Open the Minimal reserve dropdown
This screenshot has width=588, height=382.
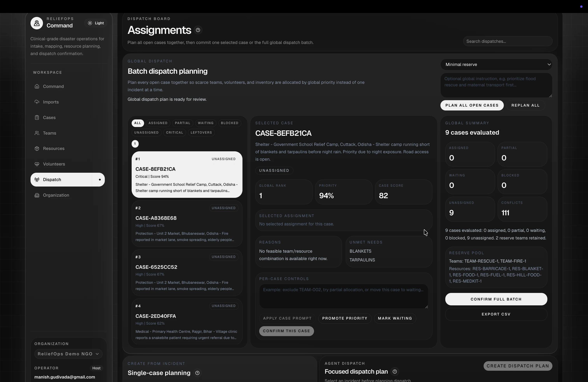tap(496, 65)
